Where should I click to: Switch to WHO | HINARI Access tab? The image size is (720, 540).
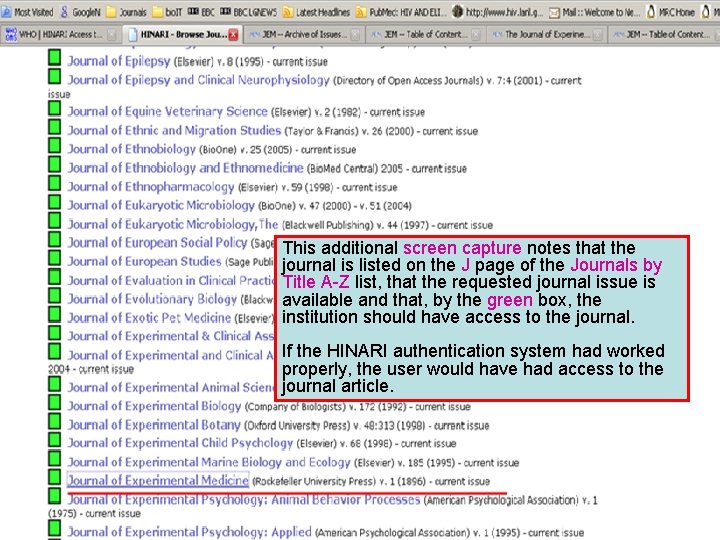[x=61, y=34]
